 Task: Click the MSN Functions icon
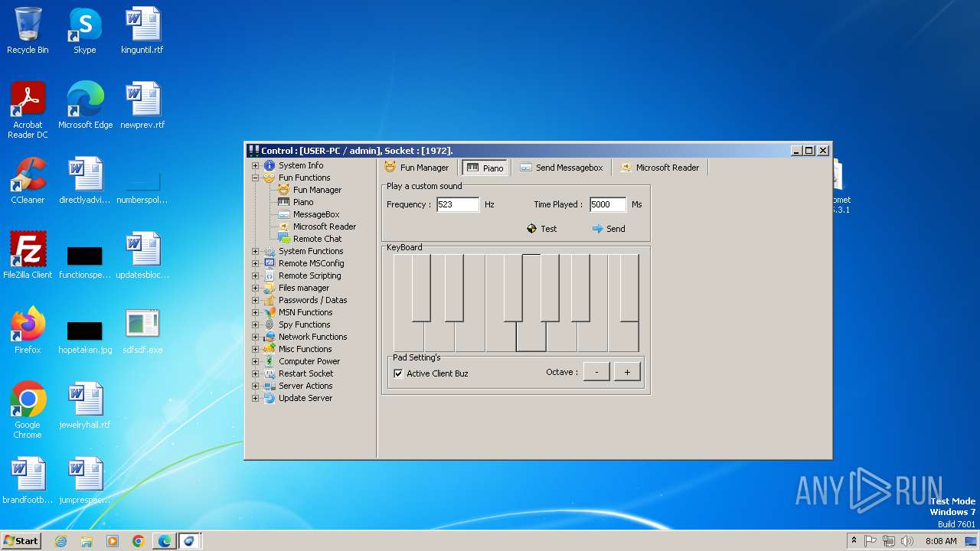(269, 312)
